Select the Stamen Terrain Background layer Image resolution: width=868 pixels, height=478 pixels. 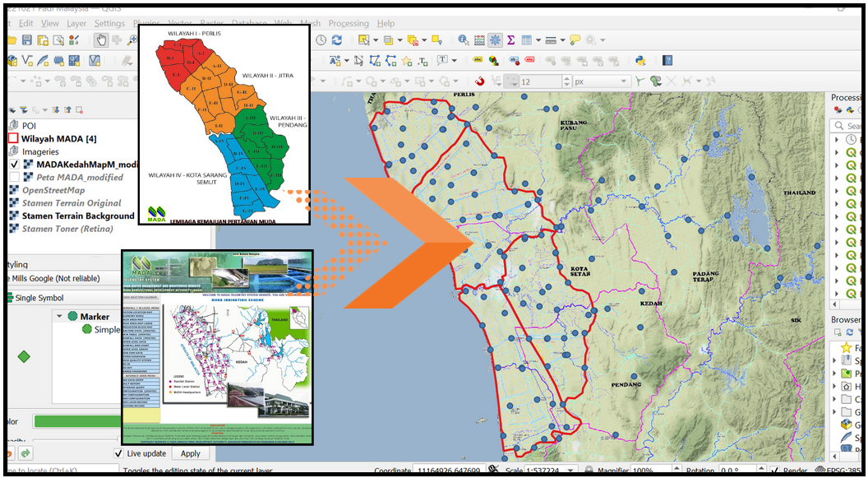pos(78,216)
